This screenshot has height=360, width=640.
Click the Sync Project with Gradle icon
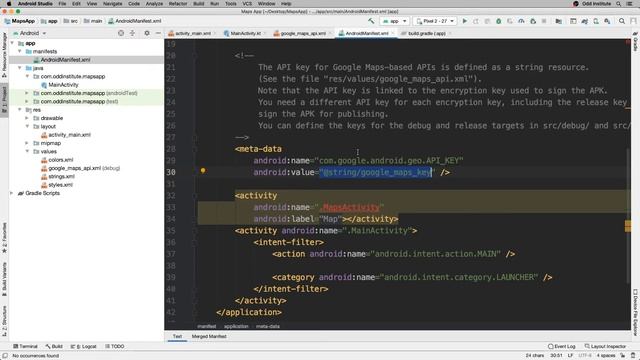(x=585, y=21)
